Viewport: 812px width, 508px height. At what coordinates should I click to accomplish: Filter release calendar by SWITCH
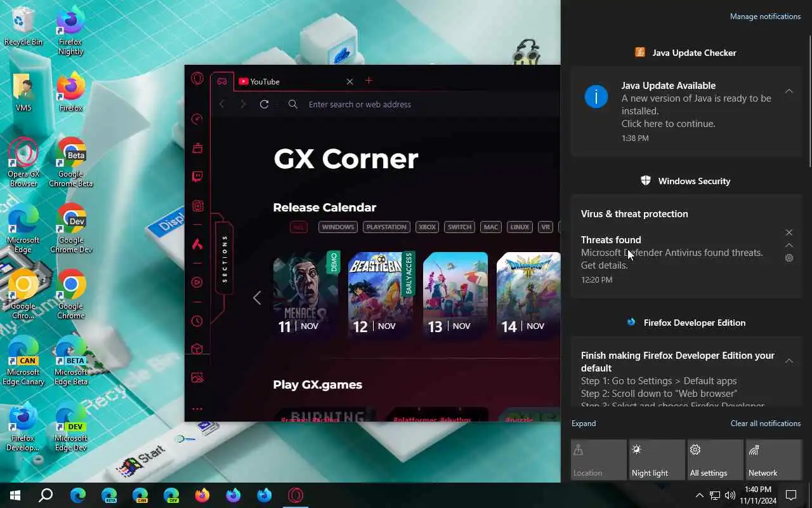pos(459,227)
